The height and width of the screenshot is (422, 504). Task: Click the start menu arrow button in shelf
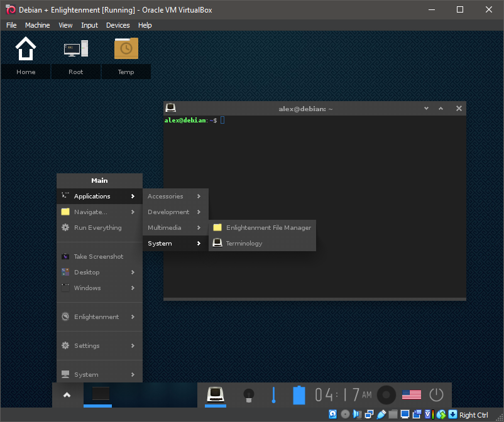coord(67,394)
